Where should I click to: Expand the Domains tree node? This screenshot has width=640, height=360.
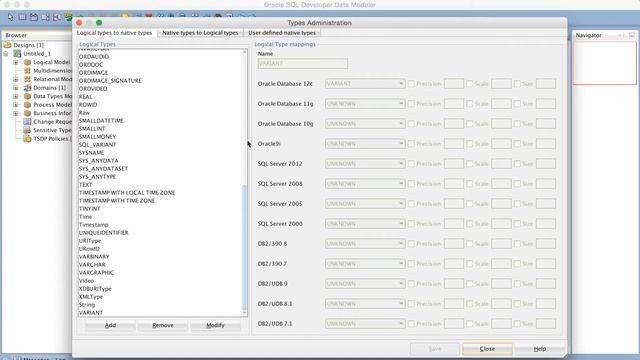coord(16,88)
